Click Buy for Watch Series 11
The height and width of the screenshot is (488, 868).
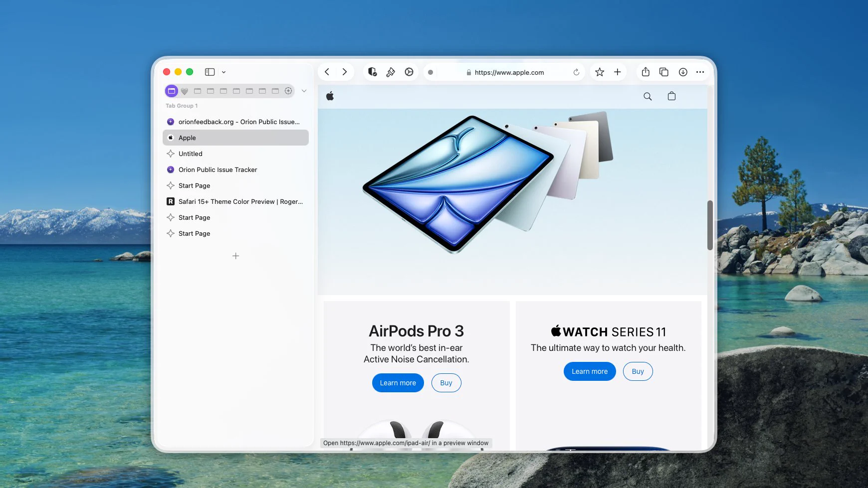click(x=638, y=371)
